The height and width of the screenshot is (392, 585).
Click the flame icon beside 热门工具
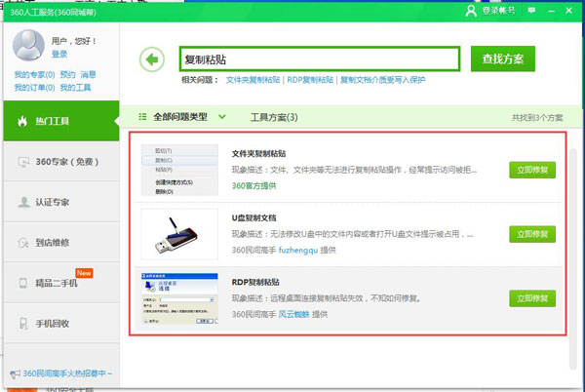[22, 121]
